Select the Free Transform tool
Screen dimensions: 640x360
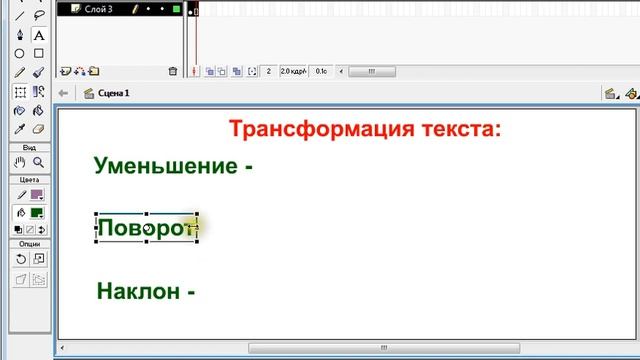(20, 92)
